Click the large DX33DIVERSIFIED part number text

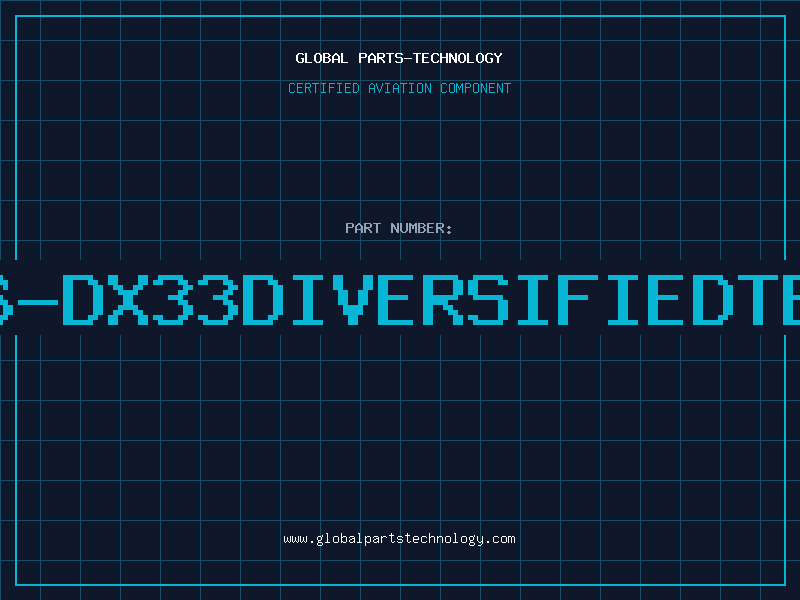[400, 299]
